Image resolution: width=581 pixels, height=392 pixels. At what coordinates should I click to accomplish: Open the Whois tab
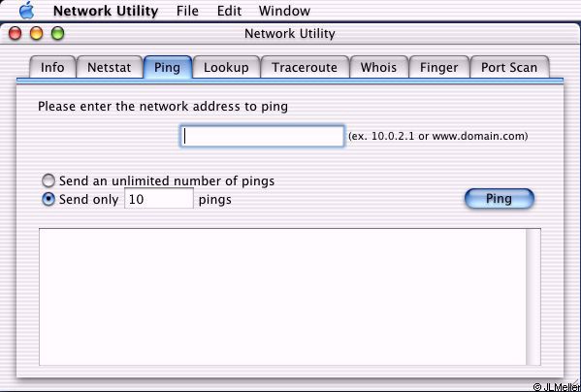378,67
